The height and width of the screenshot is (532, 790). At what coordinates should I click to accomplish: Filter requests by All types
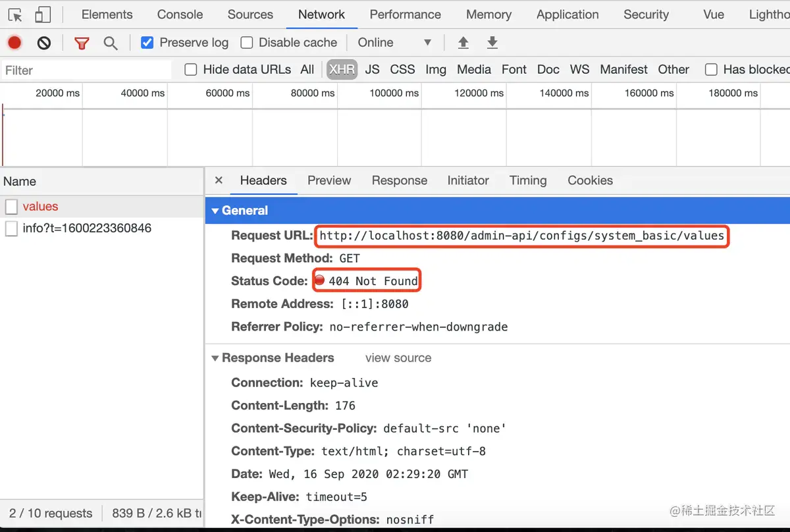click(307, 70)
